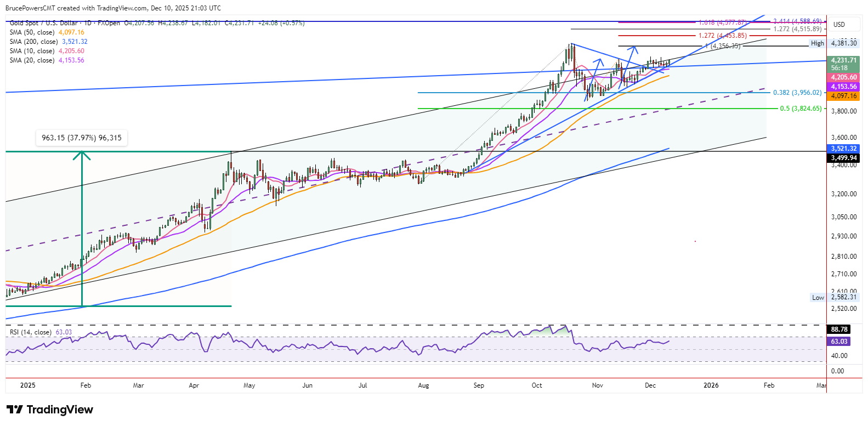Click the High 4,381.30 marker
This screenshot has height=426, width=868.
pyautogui.click(x=833, y=43)
